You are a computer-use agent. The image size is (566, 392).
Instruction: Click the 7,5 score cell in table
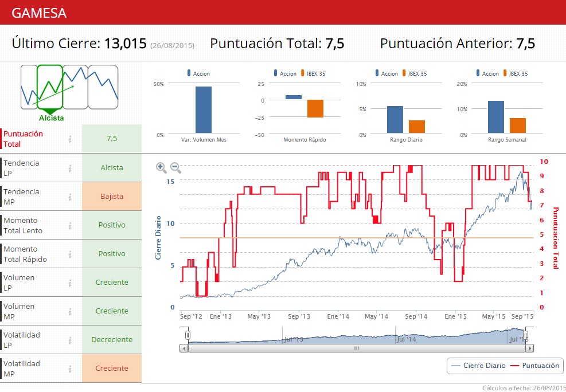click(x=112, y=139)
